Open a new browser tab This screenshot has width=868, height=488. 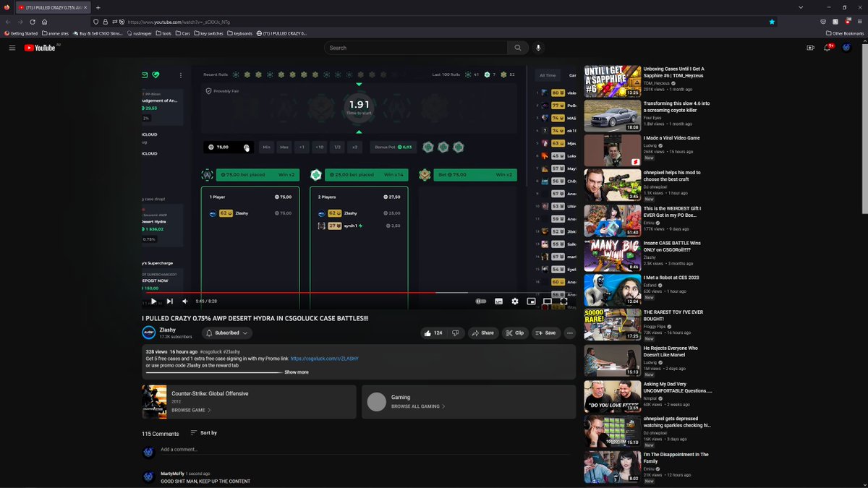click(x=98, y=7)
